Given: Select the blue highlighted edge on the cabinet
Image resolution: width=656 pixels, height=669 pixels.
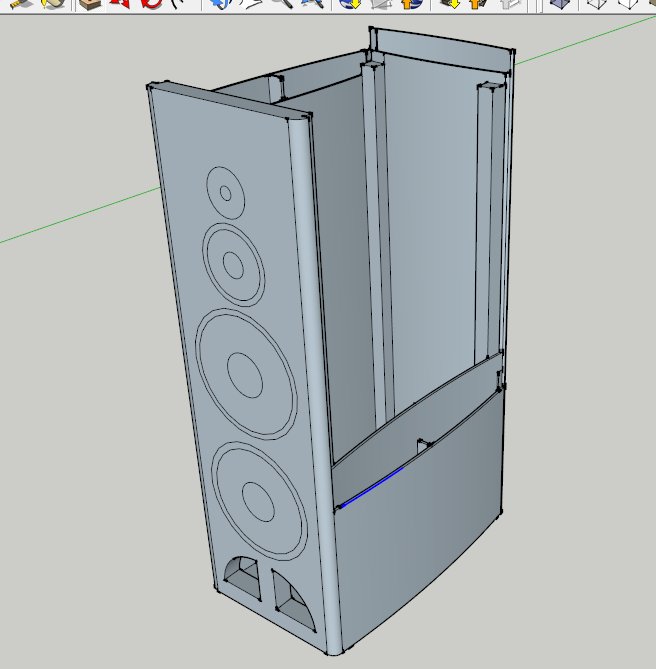Looking at the screenshot, I should pos(372,487).
